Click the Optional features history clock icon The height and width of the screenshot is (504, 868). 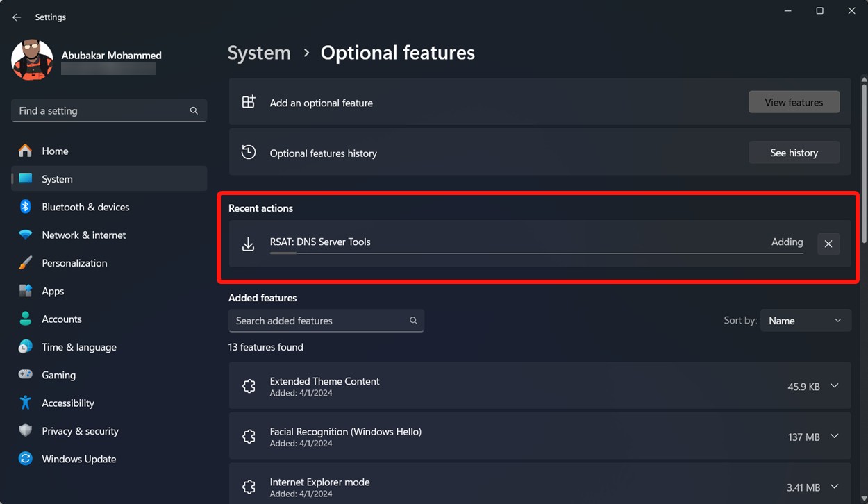(249, 152)
